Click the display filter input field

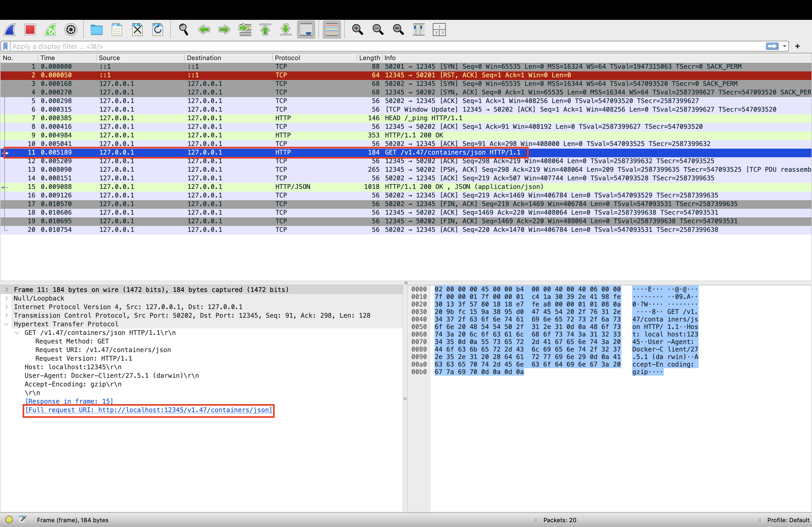point(375,46)
